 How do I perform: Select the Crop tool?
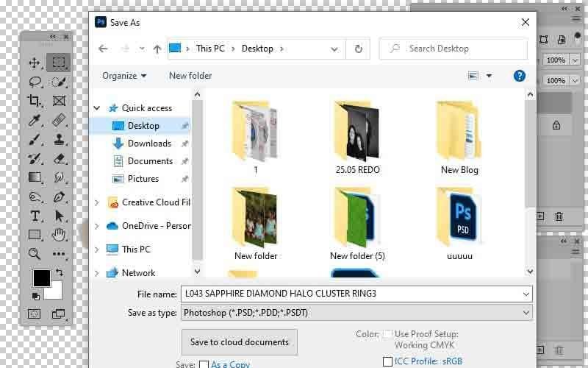point(34,101)
